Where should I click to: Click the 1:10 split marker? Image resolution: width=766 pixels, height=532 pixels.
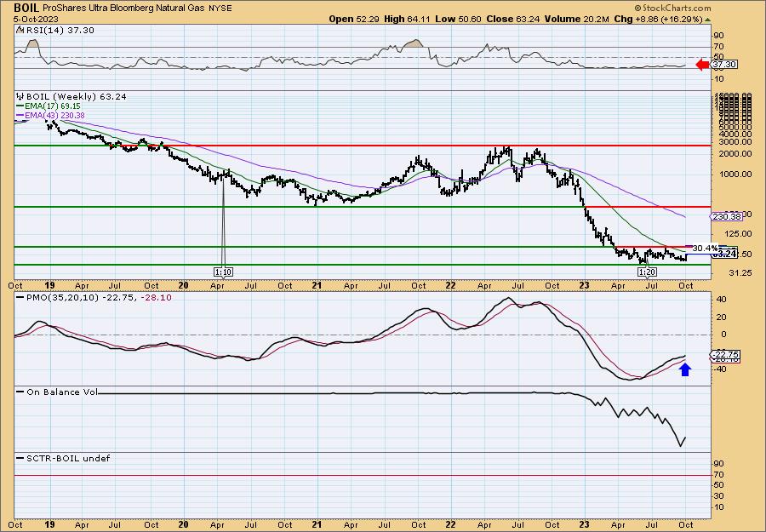point(223,272)
